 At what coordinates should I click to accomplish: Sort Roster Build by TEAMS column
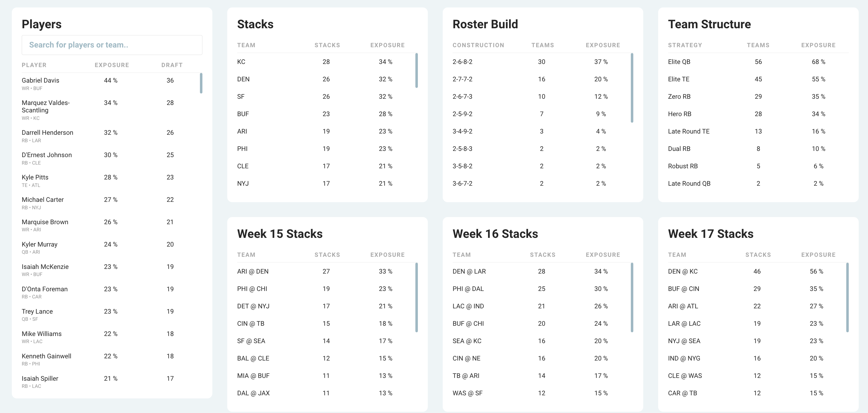543,45
